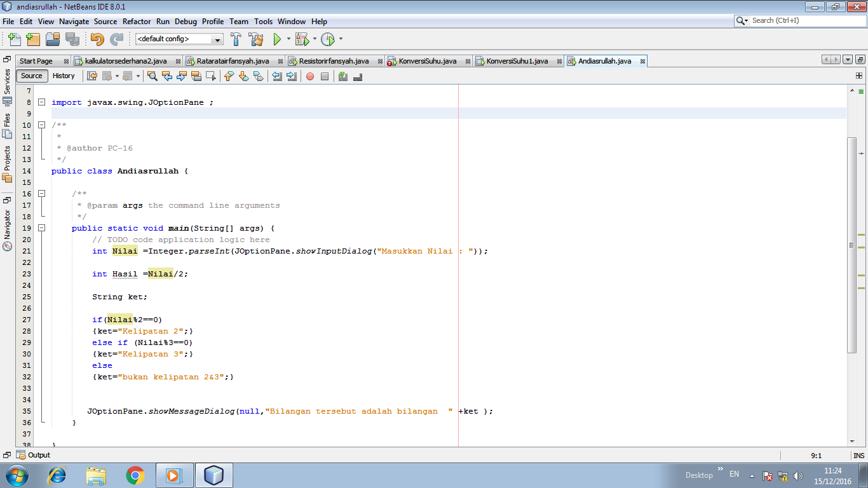Collapse the class Javadoc fold on line 10
This screenshot has height=488, width=868.
tap(41, 125)
